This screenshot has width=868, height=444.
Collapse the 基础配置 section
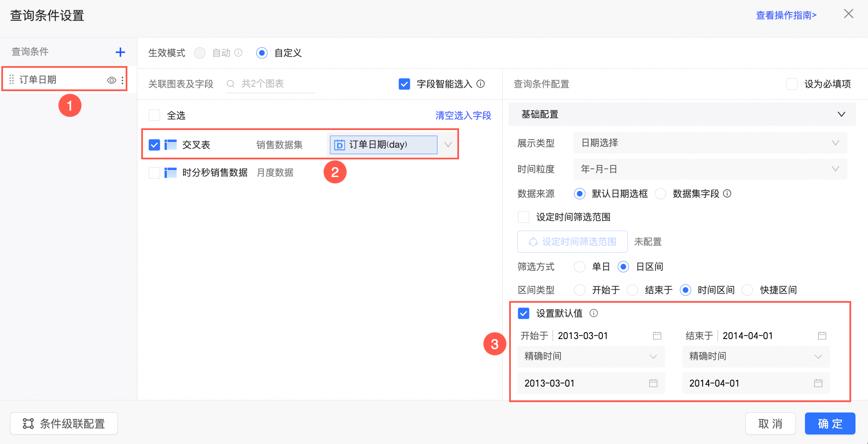tap(841, 114)
